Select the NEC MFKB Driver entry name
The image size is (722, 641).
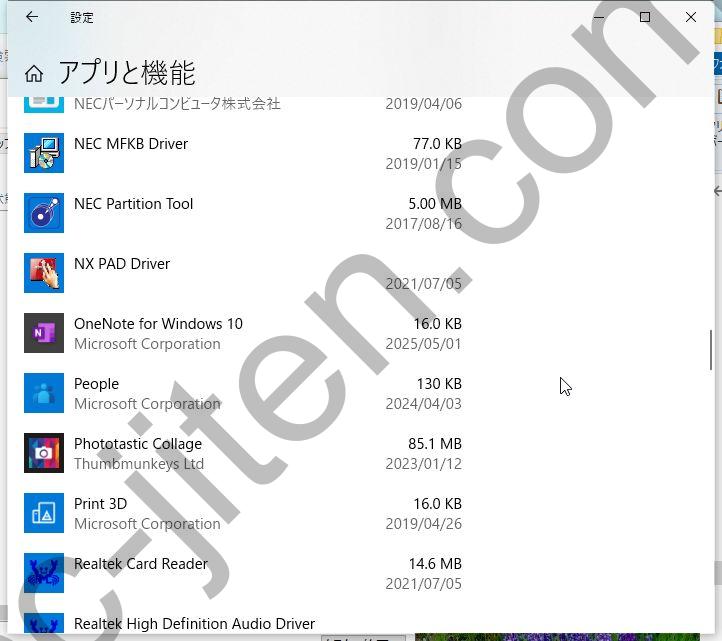(131, 144)
